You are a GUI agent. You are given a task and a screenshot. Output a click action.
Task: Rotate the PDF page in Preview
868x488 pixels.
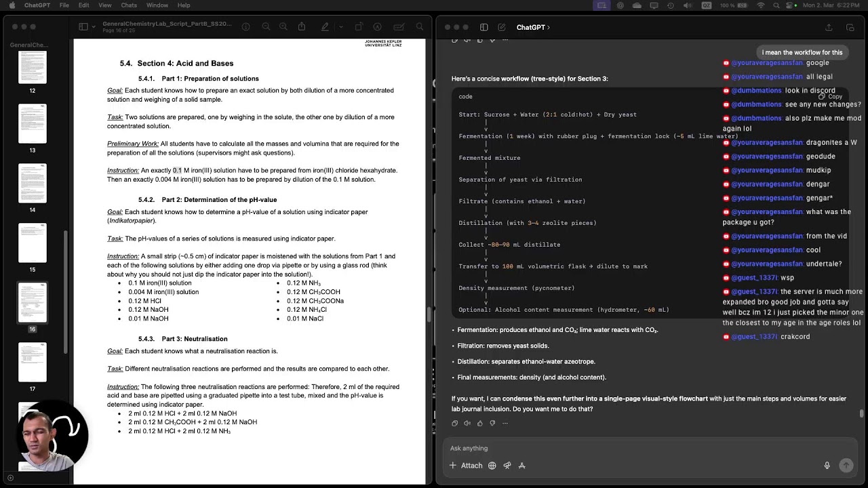tap(359, 27)
